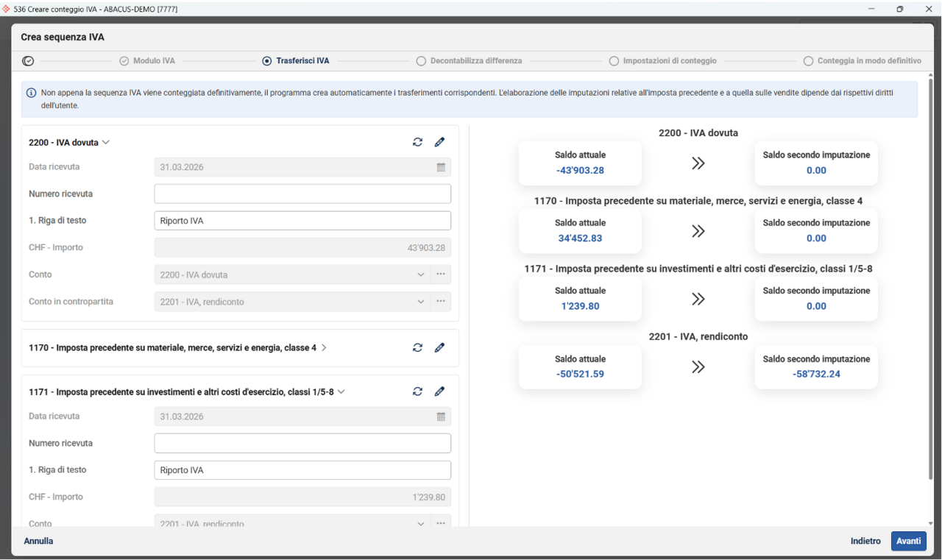
Task: Click edit pencil for 2200 IVA dovuta
Action: click(x=439, y=142)
